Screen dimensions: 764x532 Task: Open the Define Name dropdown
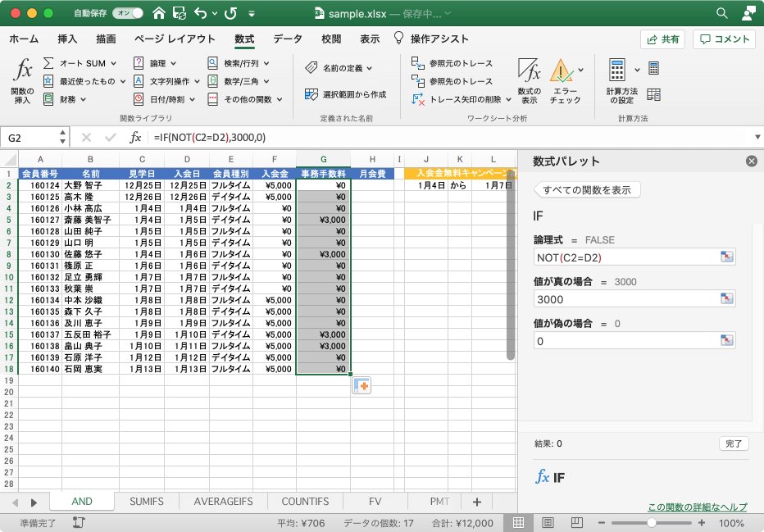[x=369, y=68]
